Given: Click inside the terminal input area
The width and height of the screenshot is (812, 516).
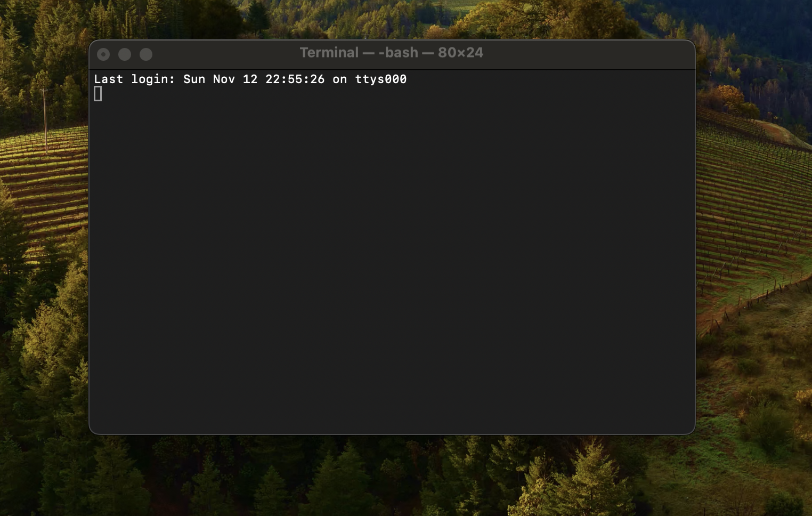Looking at the screenshot, I should [x=320, y=160].
